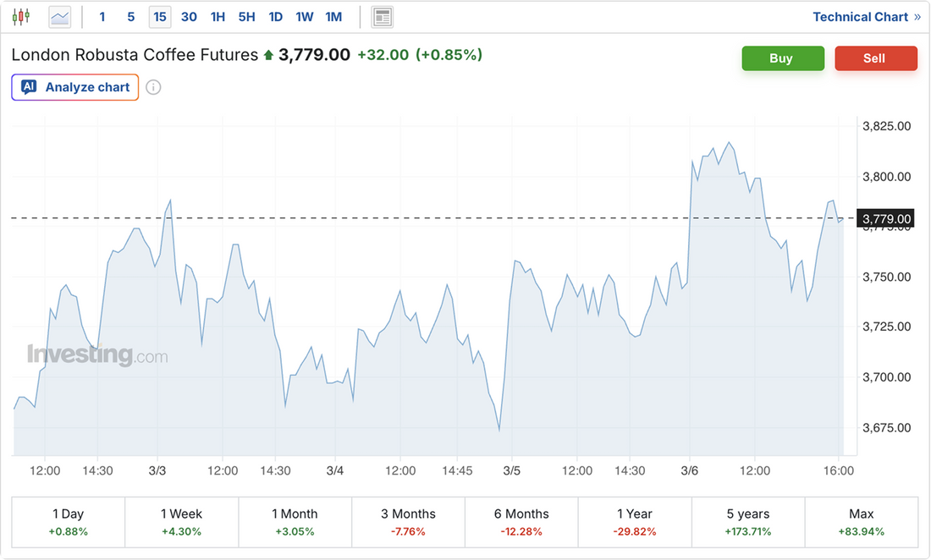Switch to the 1H interval
Screen dimensions: 931x560
(218, 17)
